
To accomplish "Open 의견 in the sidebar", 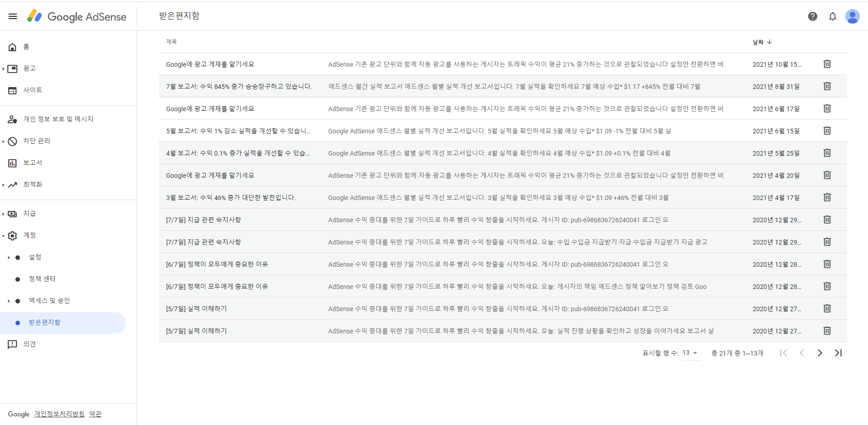I will [x=30, y=344].
